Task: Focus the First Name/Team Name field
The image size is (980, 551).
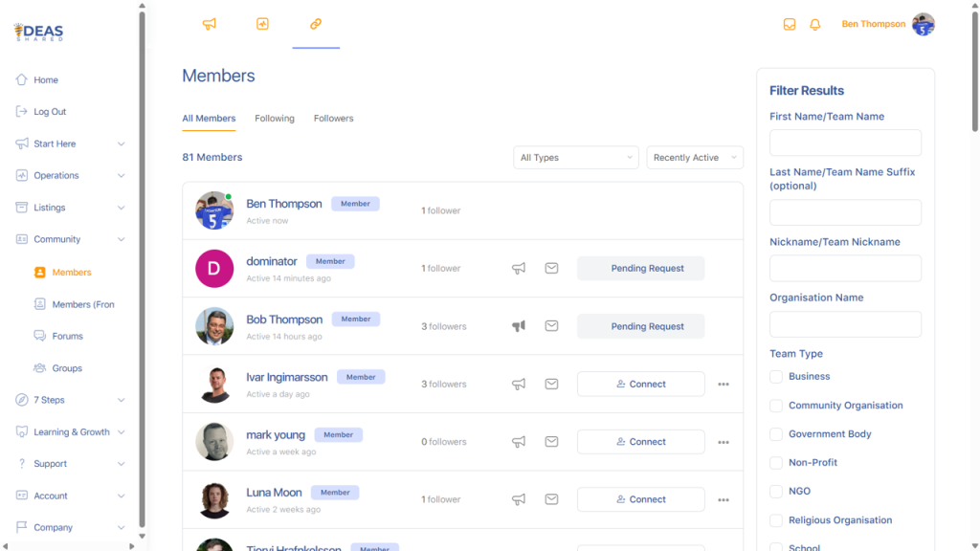Action: (845, 143)
